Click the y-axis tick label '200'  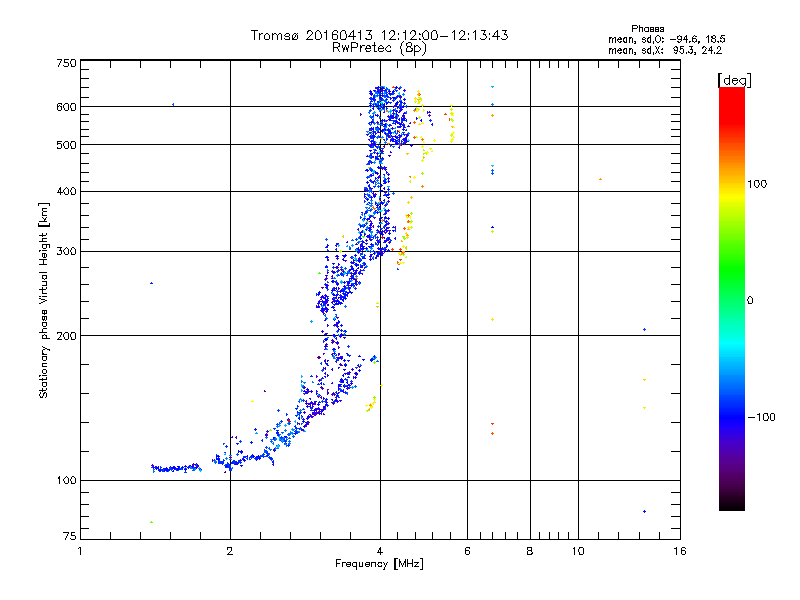coord(66,336)
